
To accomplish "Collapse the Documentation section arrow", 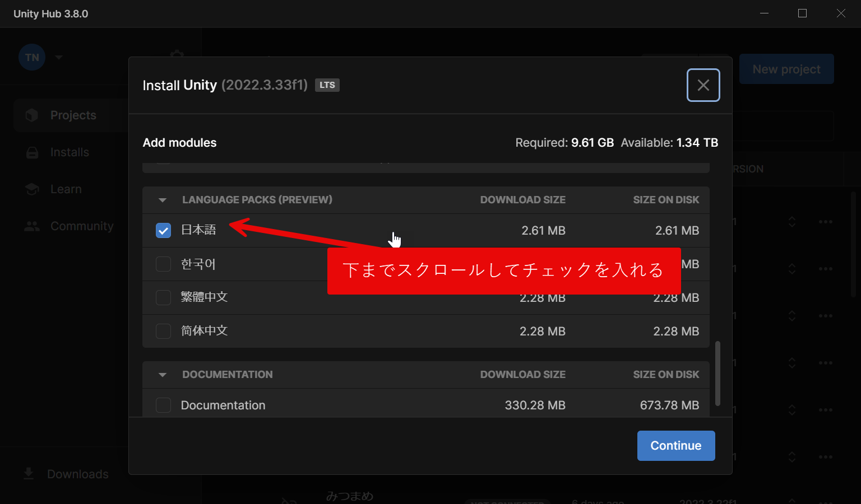I will click(163, 375).
